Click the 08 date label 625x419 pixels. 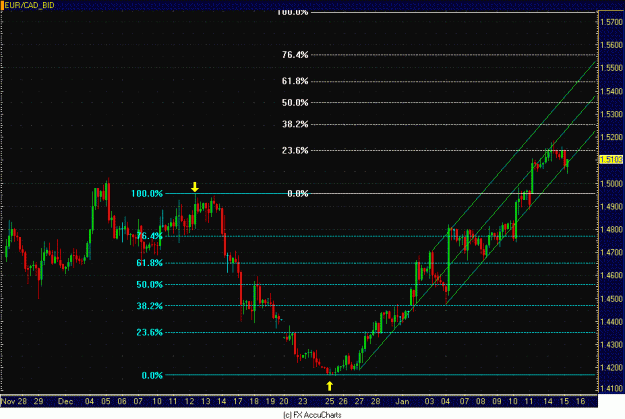pos(481,401)
